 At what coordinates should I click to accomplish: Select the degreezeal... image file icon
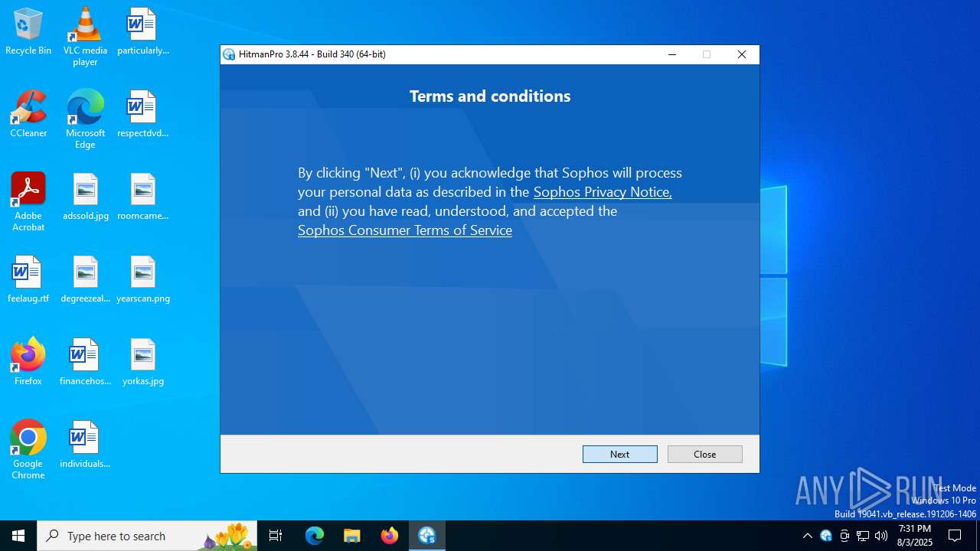click(x=85, y=279)
